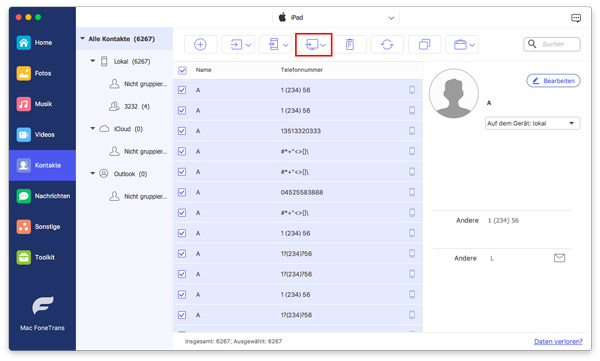Click the envelope icon beside Andere email
Viewport: 600px width, 361px height.
click(x=559, y=258)
